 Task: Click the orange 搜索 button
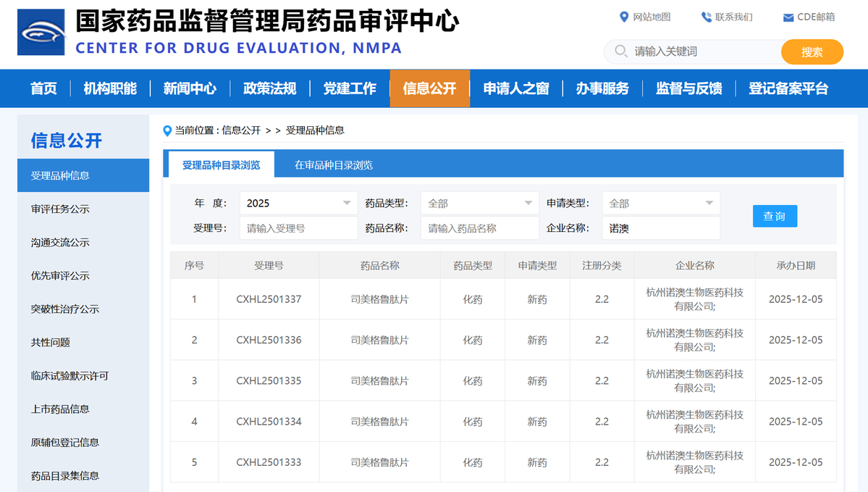[x=812, y=52]
